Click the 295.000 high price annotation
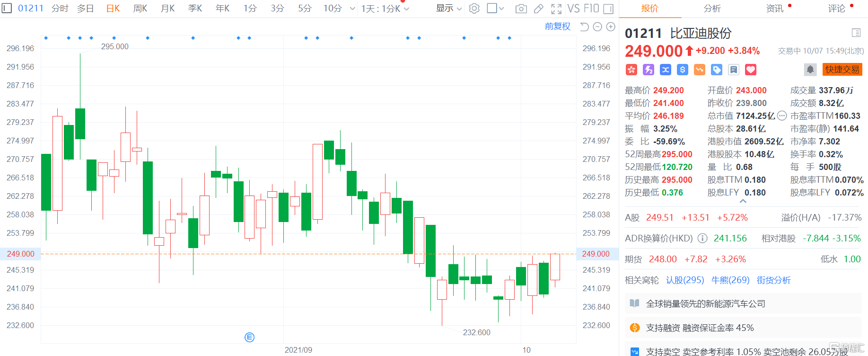 click(x=115, y=46)
